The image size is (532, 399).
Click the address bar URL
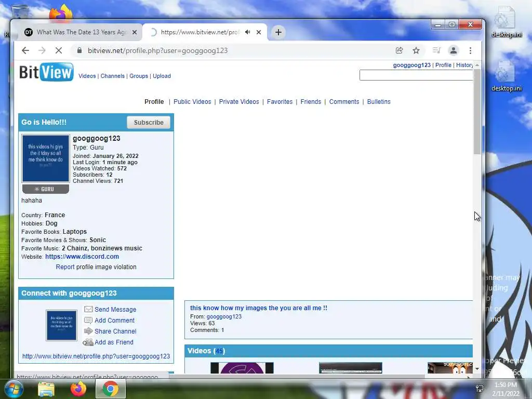(157, 50)
